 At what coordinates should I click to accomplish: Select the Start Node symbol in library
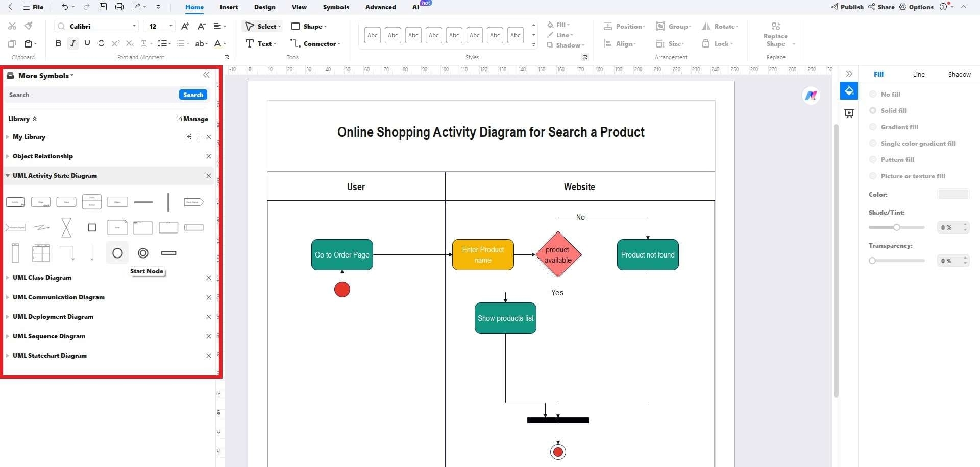[117, 253]
